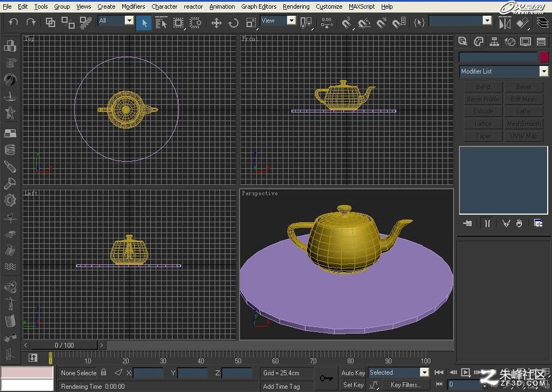Switch to the Create command panel tab
This screenshot has height=392, width=552.
click(x=463, y=42)
